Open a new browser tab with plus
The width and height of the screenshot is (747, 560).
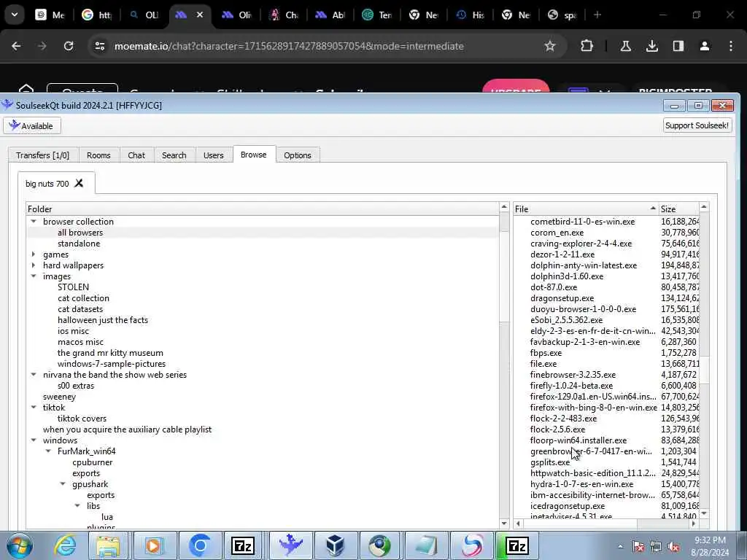597,15
